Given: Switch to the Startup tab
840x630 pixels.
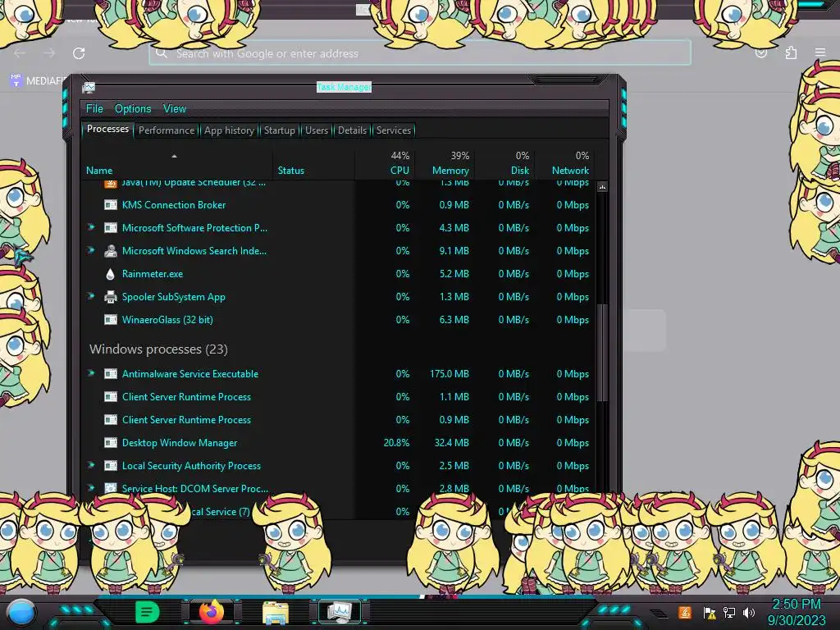Looking at the screenshot, I should pos(279,130).
